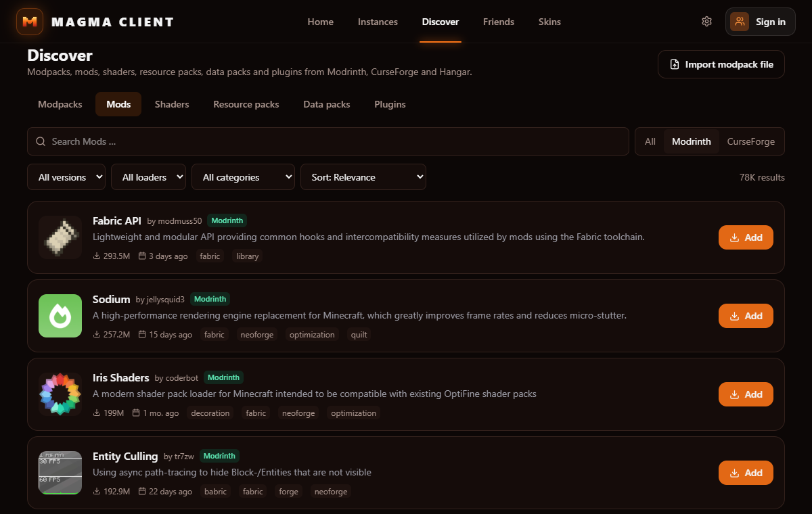Screen dimensions: 812x514
Task: Select the CurseForge source filter
Action: coord(750,142)
